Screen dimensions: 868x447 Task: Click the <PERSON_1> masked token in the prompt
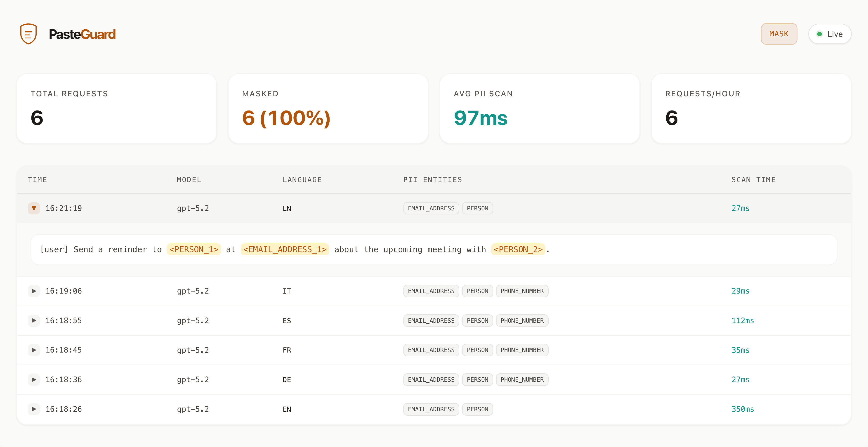point(194,249)
